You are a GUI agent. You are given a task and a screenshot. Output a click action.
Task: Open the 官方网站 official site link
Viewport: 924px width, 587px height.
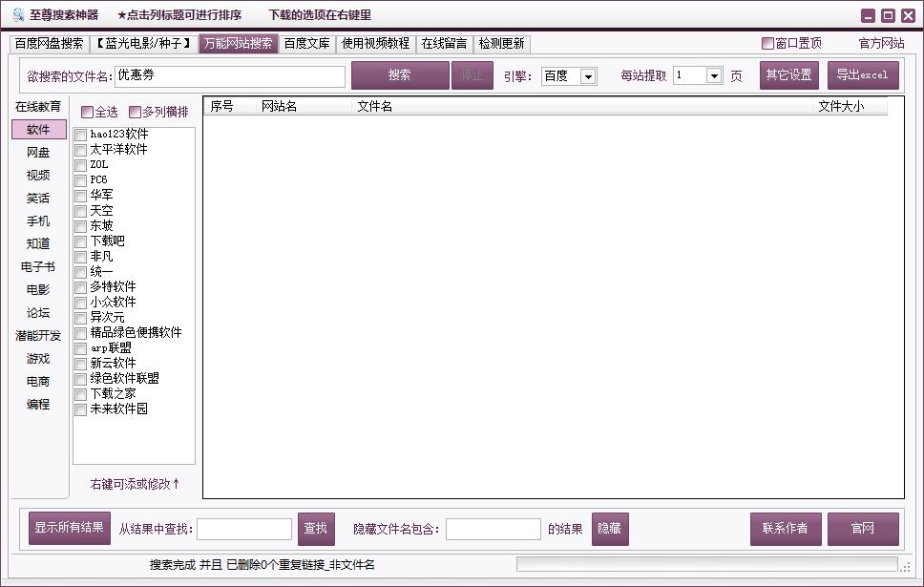881,43
